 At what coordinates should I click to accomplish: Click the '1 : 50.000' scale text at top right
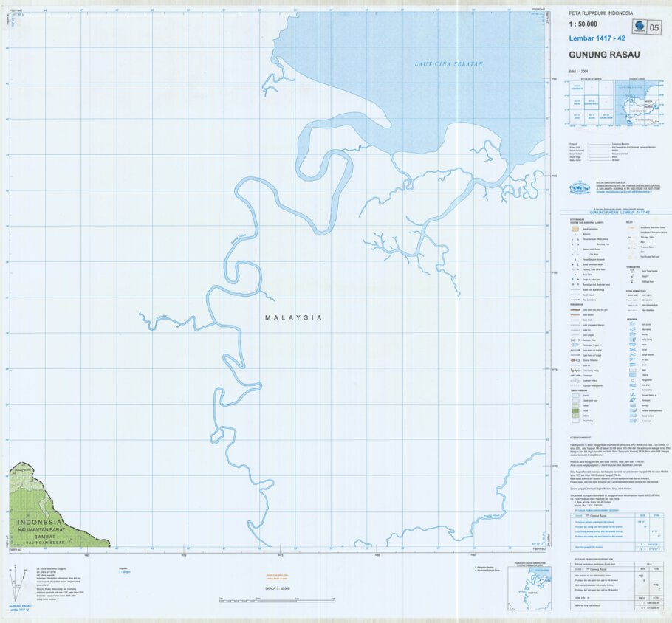(x=583, y=24)
